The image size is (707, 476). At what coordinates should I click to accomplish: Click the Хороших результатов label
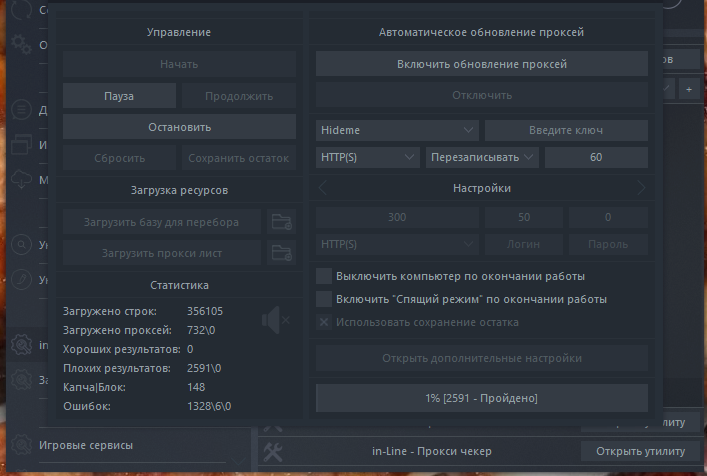pos(122,349)
